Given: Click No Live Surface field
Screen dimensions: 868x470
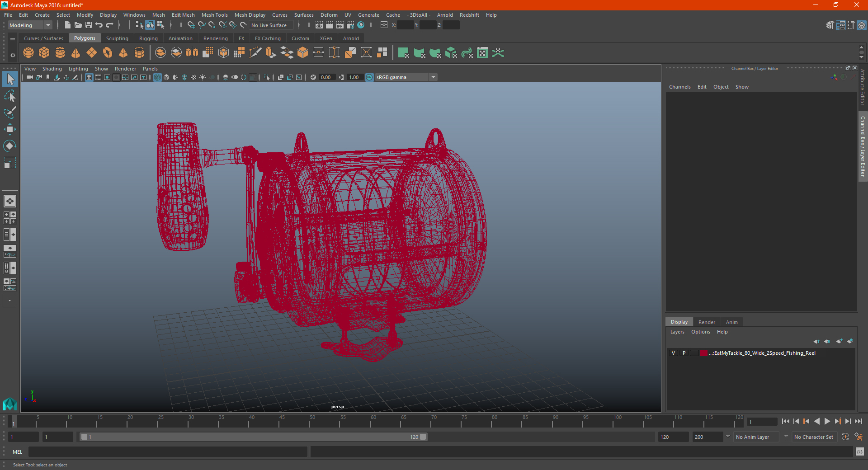Looking at the screenshot, I should 271,25.
